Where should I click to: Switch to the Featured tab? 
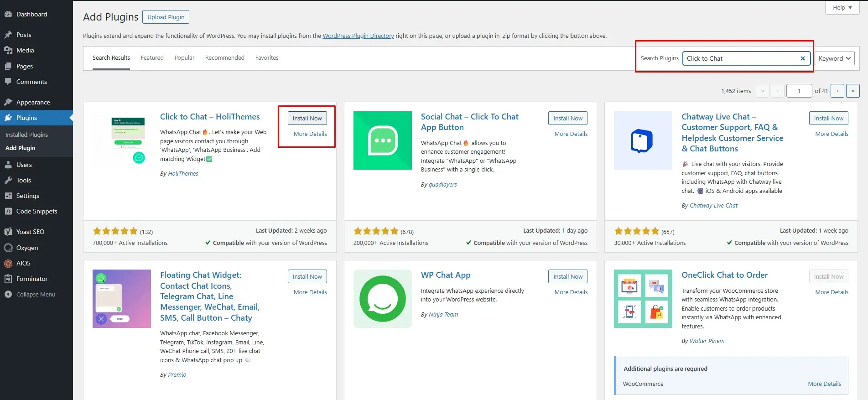click(152, 58)
